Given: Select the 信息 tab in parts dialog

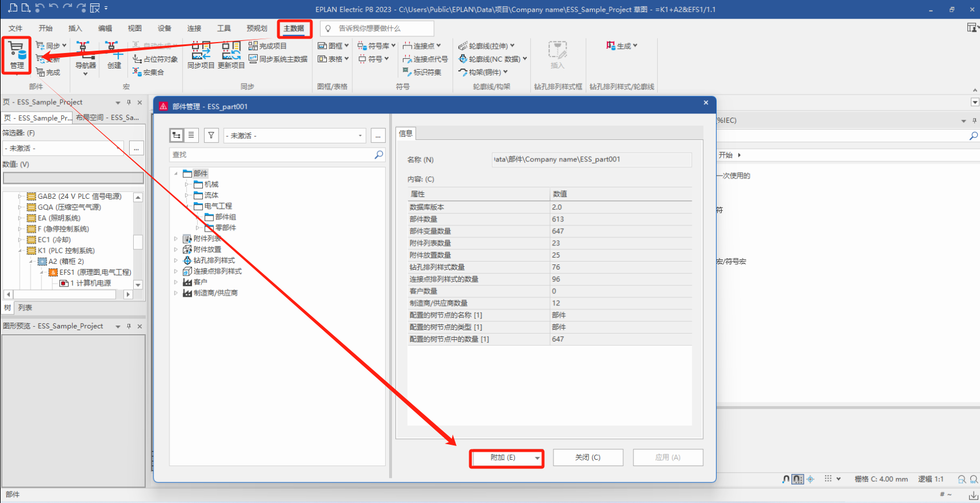Looking at the screenshot, I should pos(406,133).
